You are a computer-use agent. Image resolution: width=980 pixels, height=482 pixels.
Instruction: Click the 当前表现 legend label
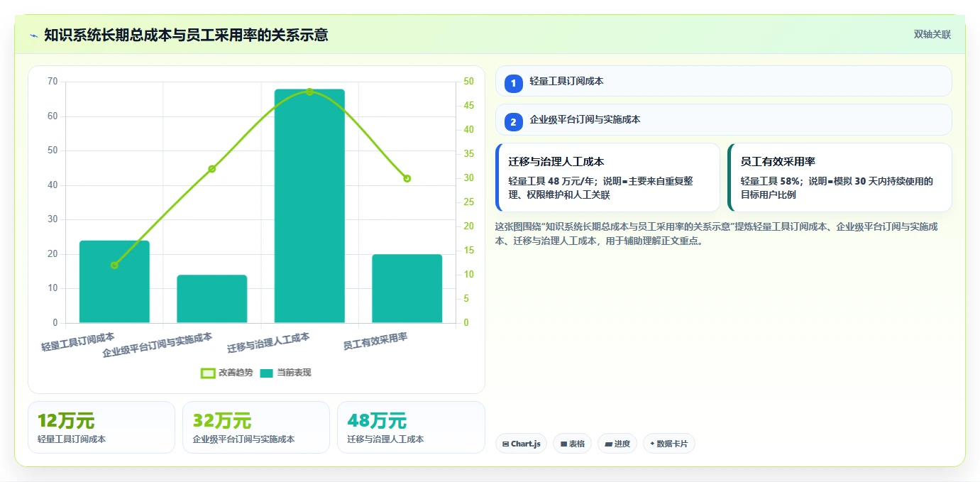point(294,373)
